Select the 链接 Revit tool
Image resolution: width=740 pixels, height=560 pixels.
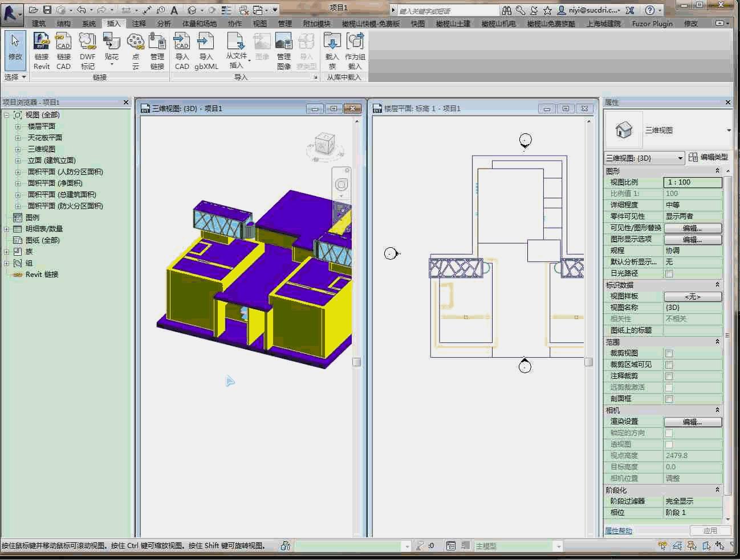tap(41, 50)
